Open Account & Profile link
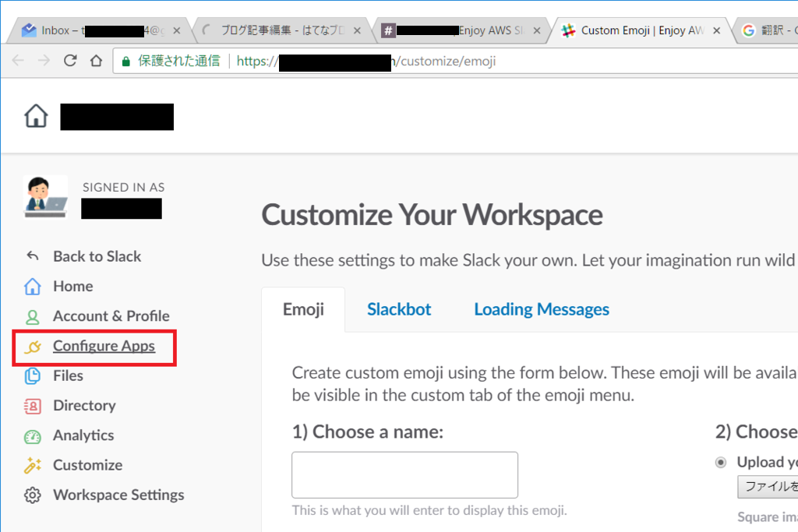 pyautogui.click(x=111, y=316)
